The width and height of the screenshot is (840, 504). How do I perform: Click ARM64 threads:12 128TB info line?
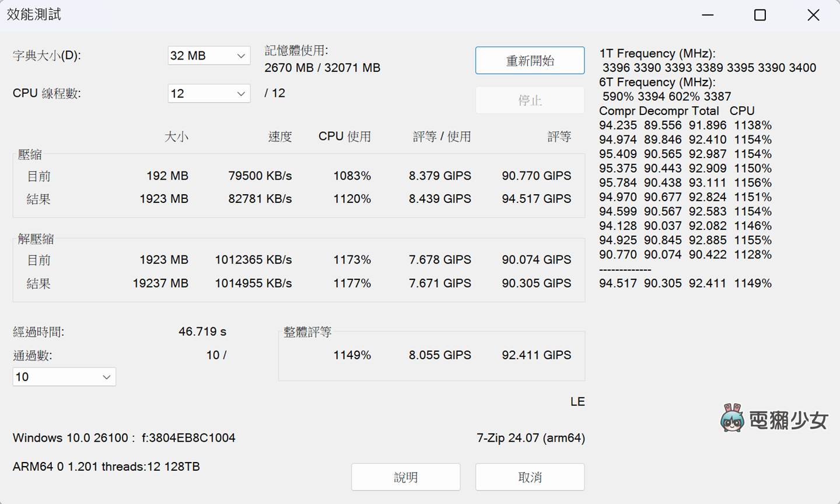point(106,467)
